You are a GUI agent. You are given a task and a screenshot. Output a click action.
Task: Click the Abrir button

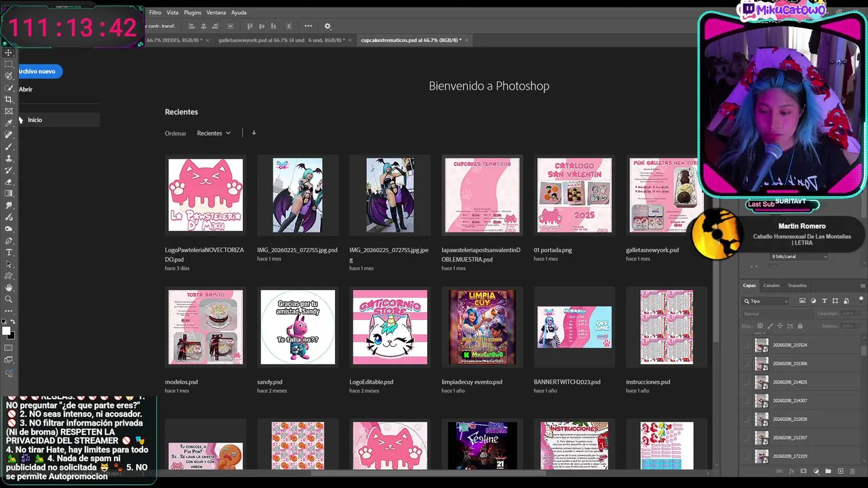[26, 89]
